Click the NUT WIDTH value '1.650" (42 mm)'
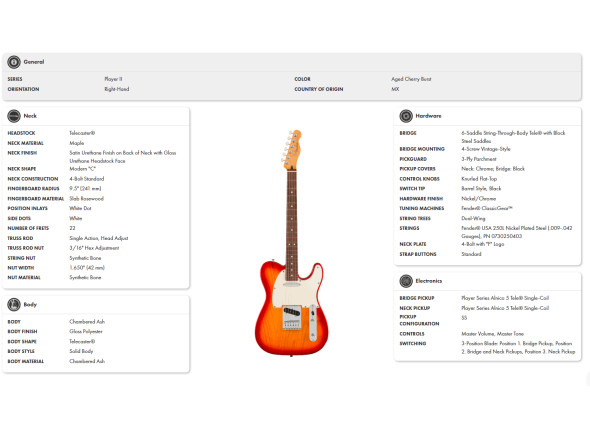This screenshot has width=590, height=434. click(87, 268)
